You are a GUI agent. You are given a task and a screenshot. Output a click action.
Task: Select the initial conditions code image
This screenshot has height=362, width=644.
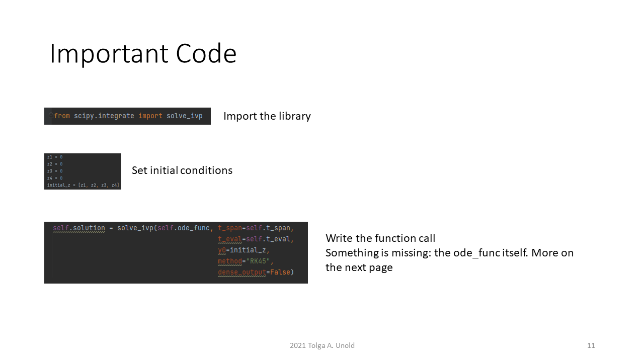click(83, 171)
